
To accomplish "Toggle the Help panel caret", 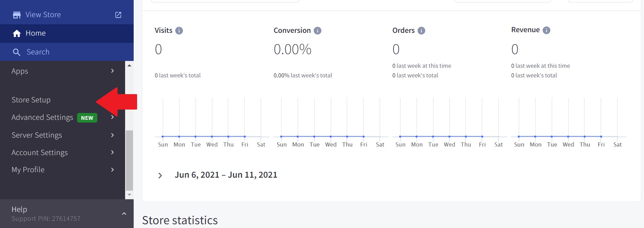I will 124,214.
